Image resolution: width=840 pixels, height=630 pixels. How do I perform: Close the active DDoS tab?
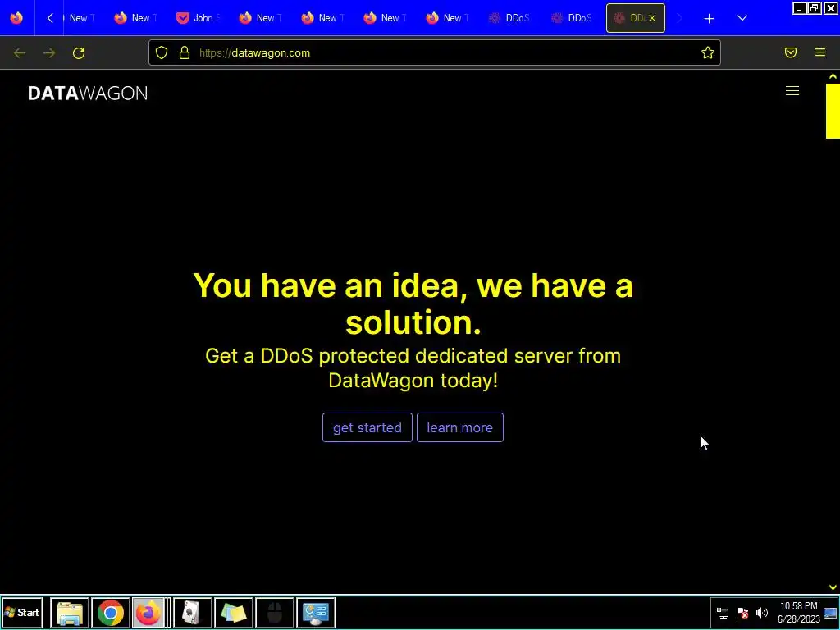pyautogui.click(x=652, y=18)
